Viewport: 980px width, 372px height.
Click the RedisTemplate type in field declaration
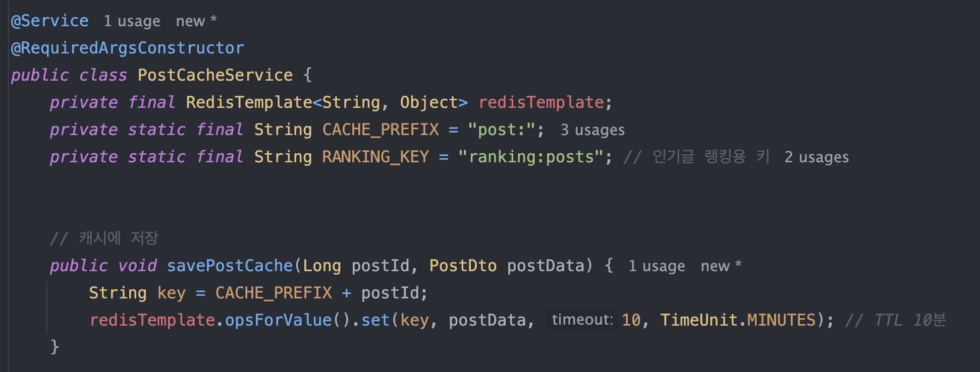(249, 102)
